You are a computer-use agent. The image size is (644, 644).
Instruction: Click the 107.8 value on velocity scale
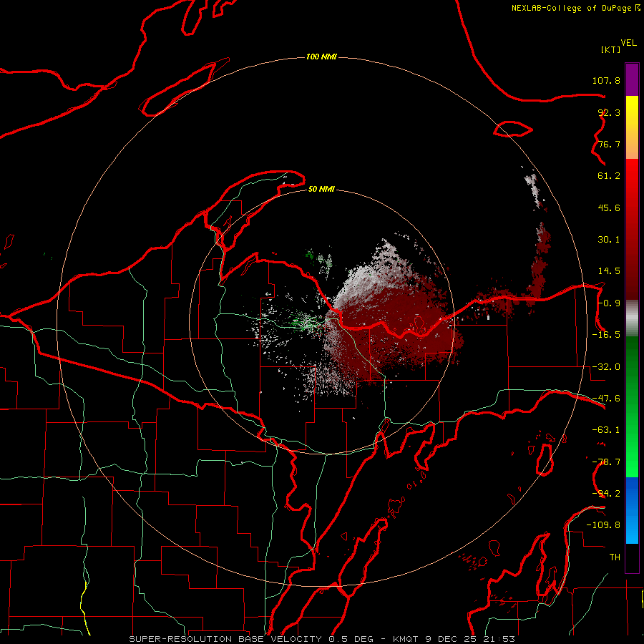coord(606,80)
